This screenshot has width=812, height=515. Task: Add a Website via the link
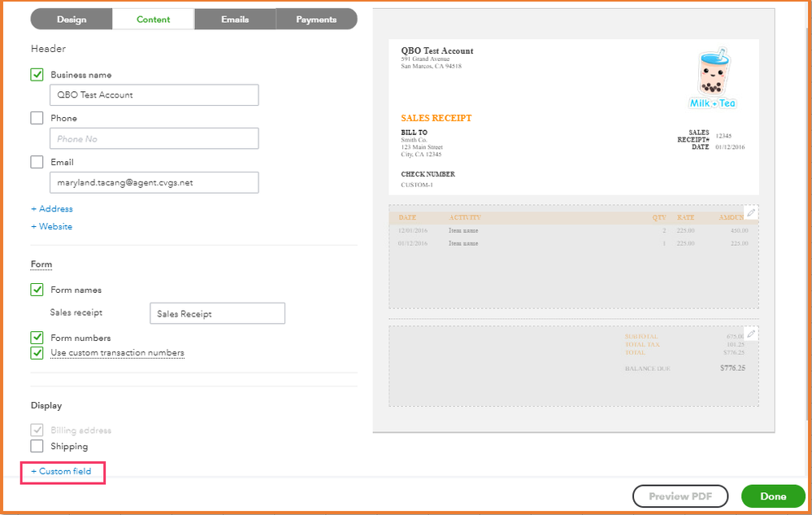[x=52, y=226]
